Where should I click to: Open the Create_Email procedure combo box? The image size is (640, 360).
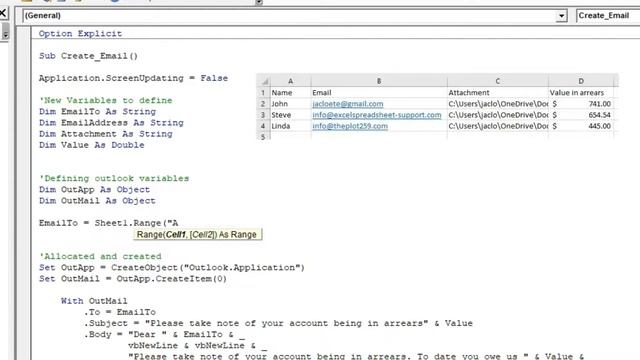coord(608,16)
